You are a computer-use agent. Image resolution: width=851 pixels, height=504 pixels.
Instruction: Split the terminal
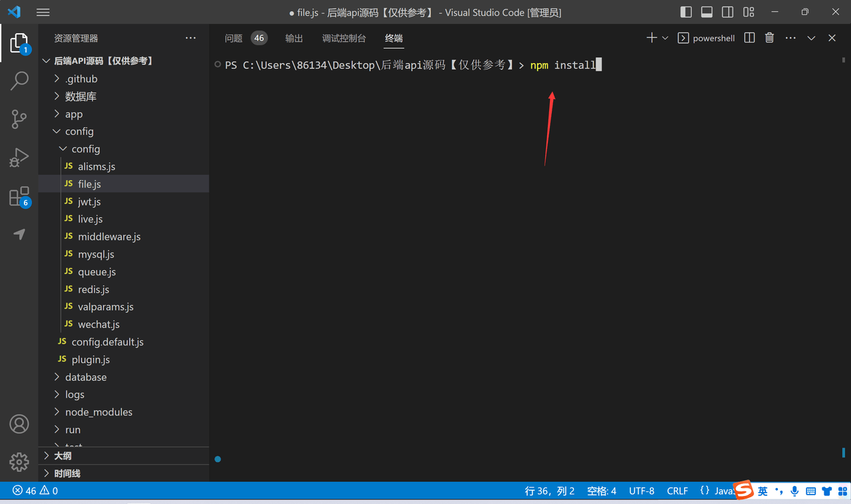(749, 38)
